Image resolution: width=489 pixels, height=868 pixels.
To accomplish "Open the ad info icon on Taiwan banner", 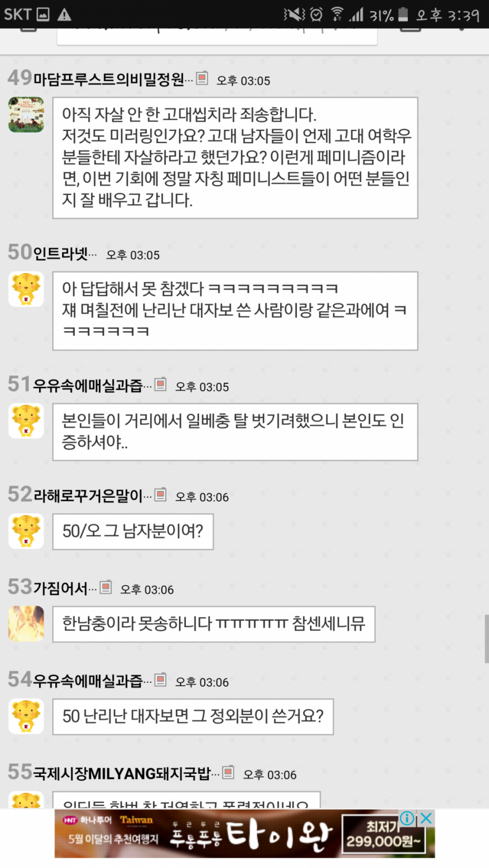I will pyautogui.click(x=407, y=818).
